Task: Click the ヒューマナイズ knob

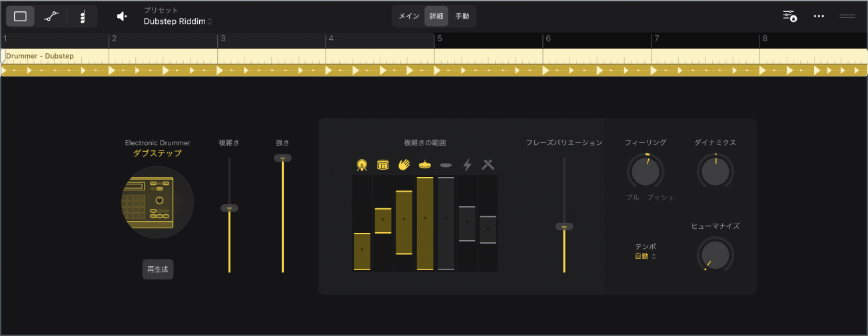Action: click(715, 255)
